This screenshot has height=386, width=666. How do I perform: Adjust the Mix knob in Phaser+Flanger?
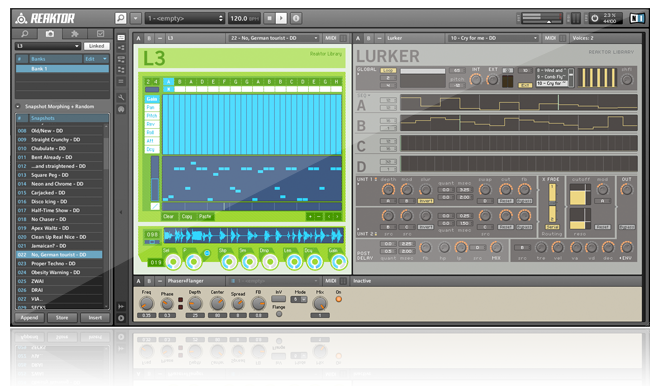[x=320, y=304]
